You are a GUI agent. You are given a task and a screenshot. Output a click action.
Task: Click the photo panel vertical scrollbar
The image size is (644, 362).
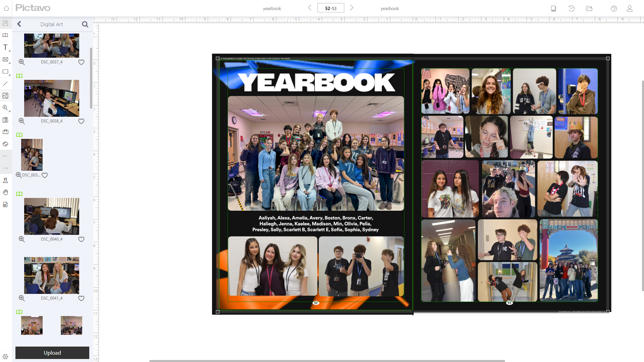click(x=91, y=78)
